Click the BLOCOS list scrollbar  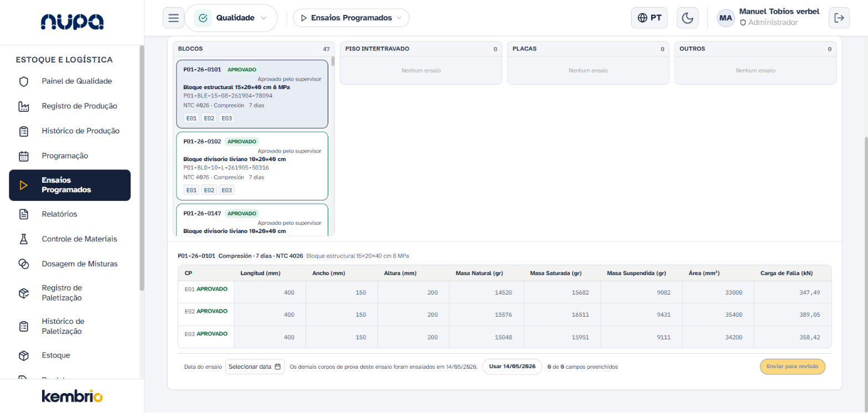[333, 61]
